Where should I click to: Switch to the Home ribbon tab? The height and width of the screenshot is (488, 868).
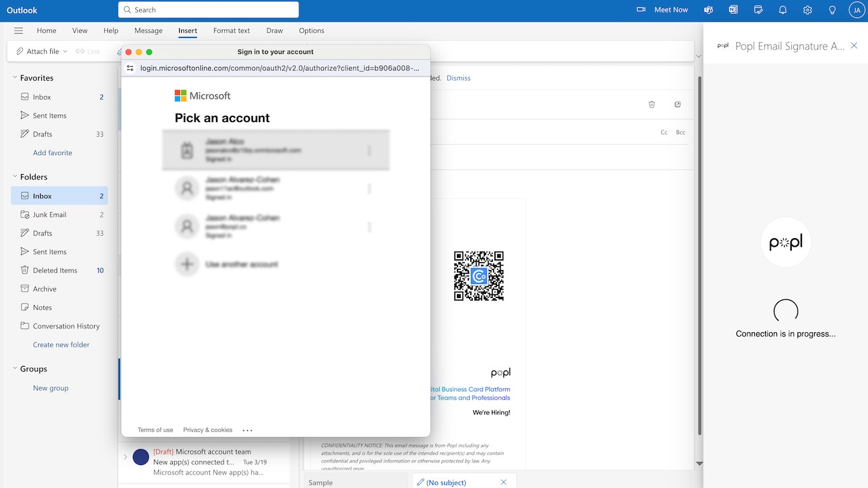click(46, 30)
